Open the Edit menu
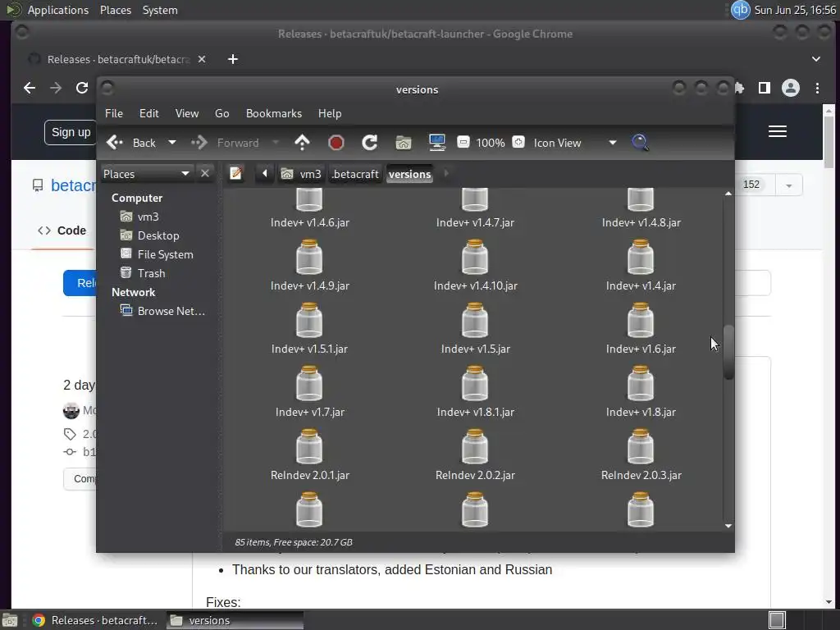 tap(149, 113)
